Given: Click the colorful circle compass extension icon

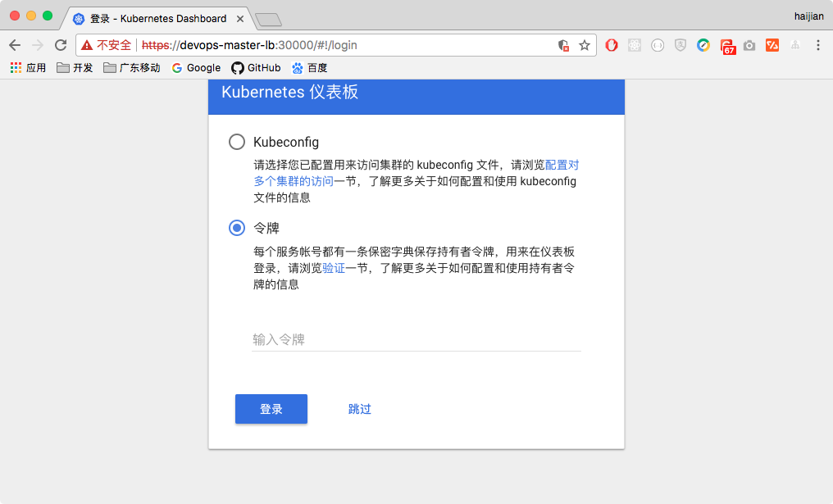Looking at the screenshot, I should [703, 45].
